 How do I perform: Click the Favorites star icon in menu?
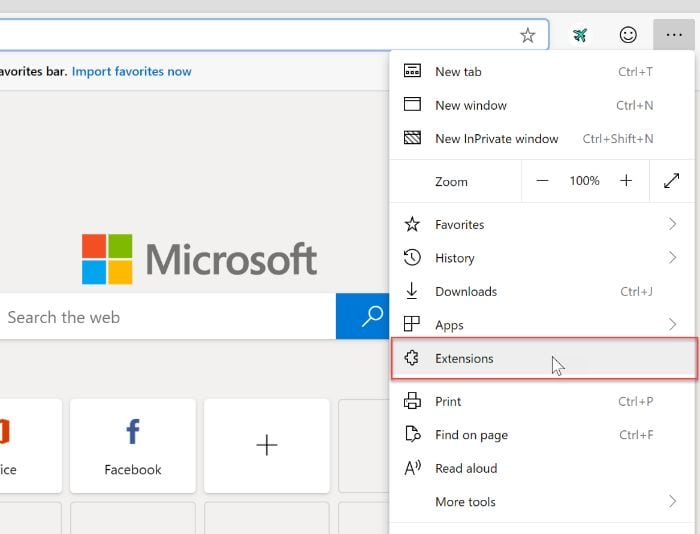pyautogui.click(x=412, y=224)
